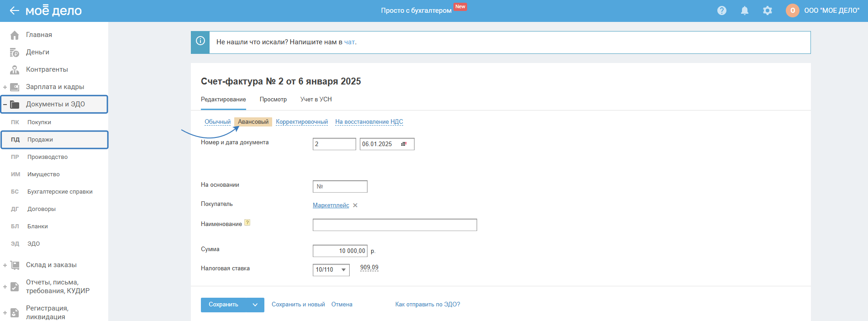Click the Маркетплейс buyer link

coord(331,205)
